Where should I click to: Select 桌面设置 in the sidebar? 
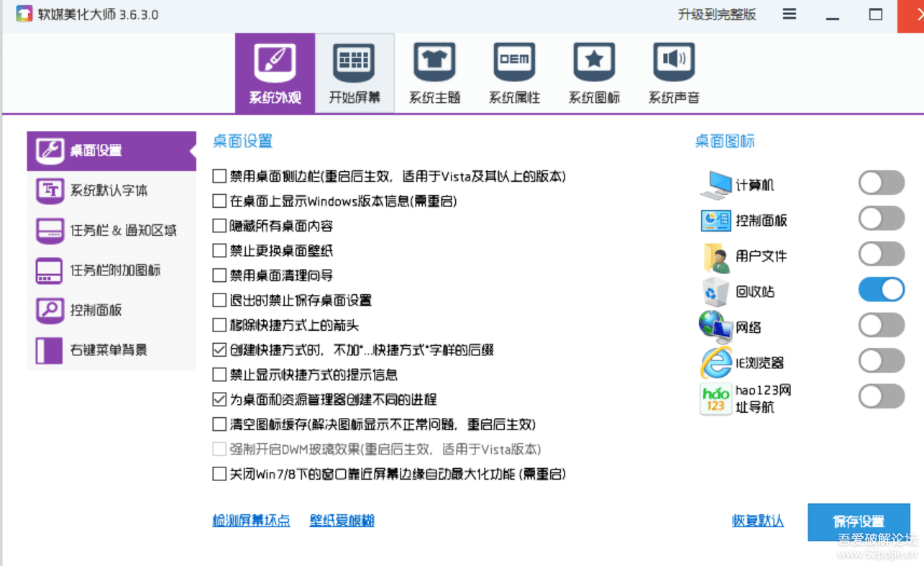(x=111, y=151)
